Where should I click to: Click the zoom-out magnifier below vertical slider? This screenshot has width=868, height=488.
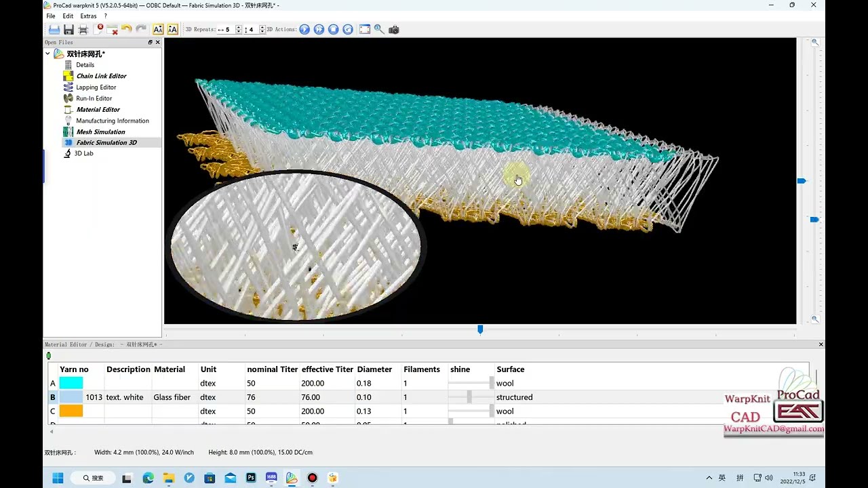click(x=815, y=319)
